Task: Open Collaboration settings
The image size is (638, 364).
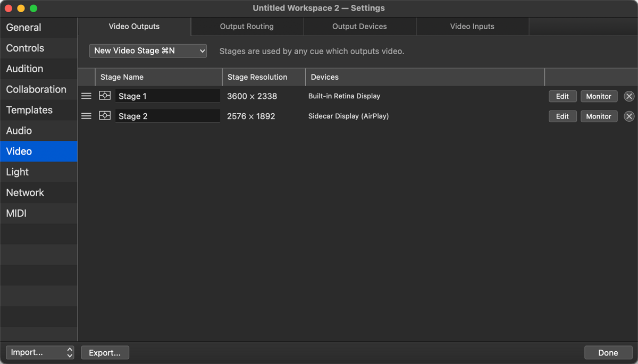Action: (39, 89)
